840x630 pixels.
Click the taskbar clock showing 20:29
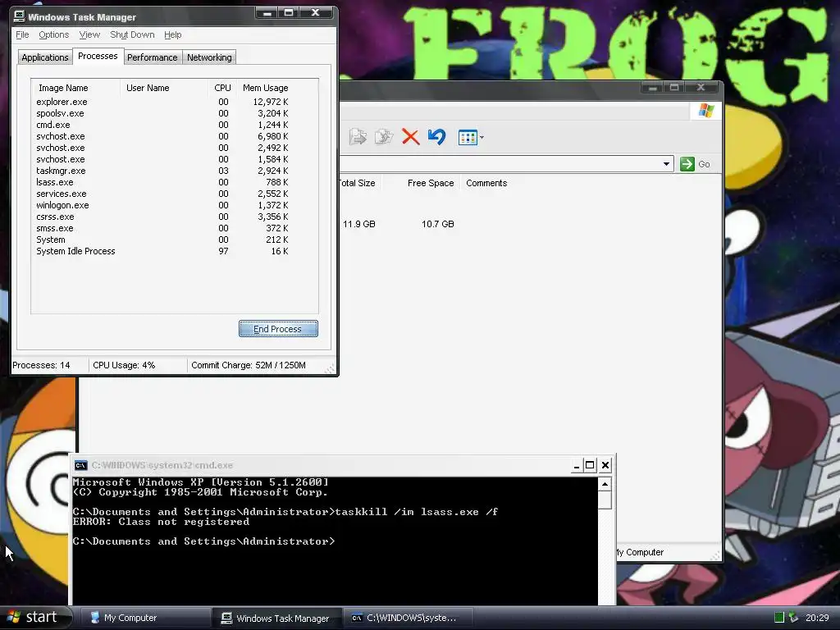817,618
